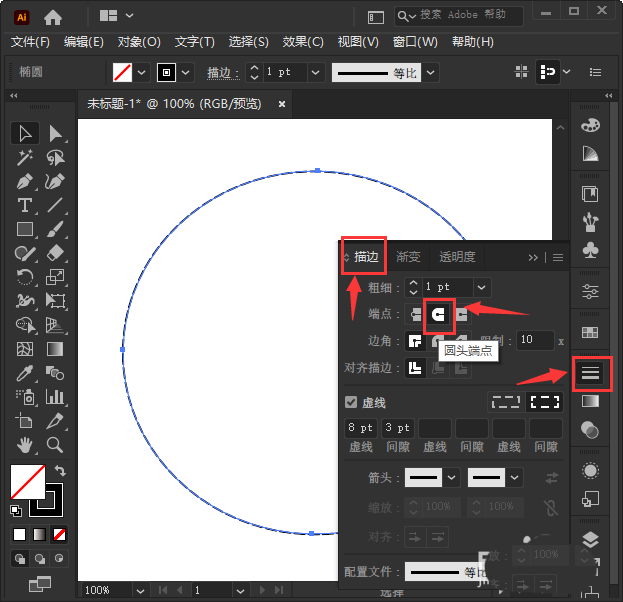Screen dimensions: 623x602
Task: Select the miter join corner option
Action: (415, 341)
